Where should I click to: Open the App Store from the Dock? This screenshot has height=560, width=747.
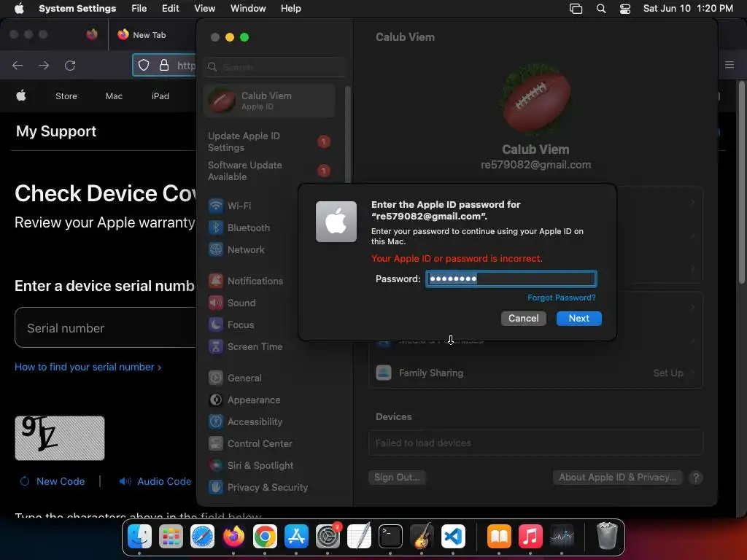[296, 537]
